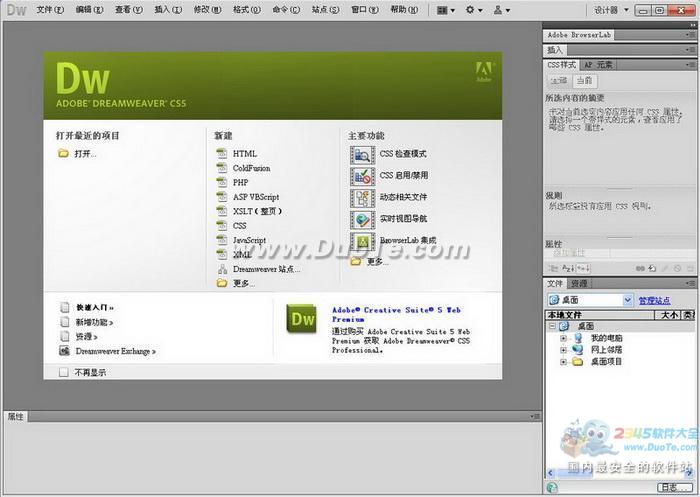The image size is (700, 497).
Task: Open the gear extensions dropdown
Action: [x=474, y=10]
